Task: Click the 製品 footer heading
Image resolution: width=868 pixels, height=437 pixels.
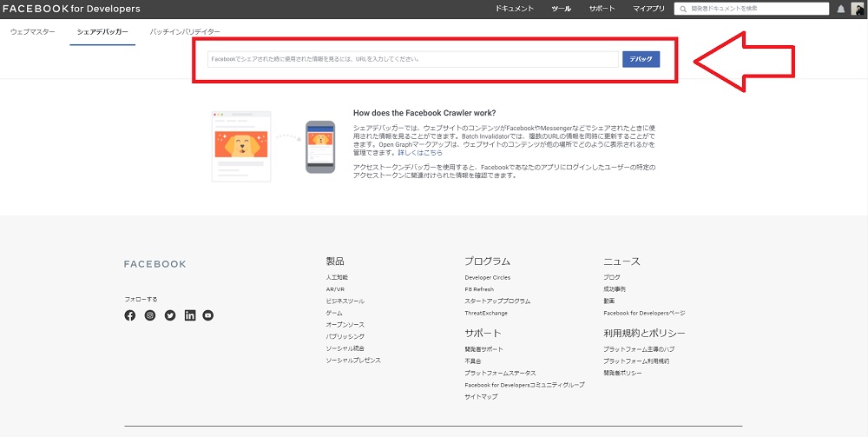Action: 335,262
